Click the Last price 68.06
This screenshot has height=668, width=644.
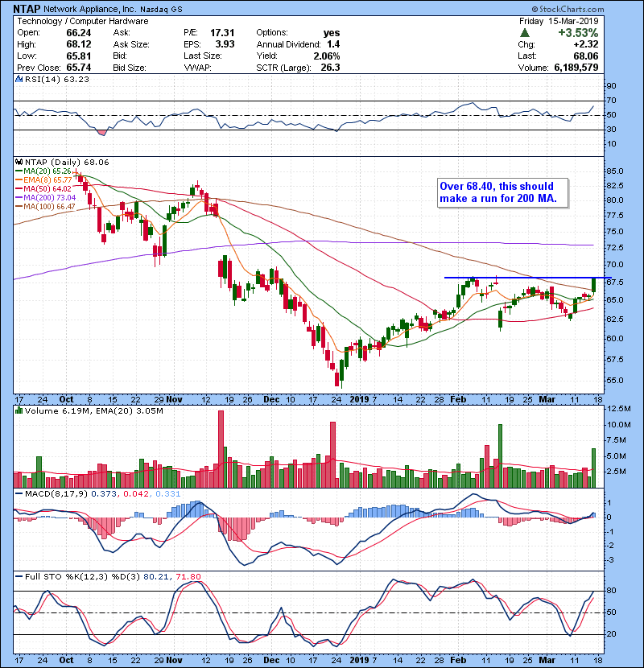click(585, 56)
